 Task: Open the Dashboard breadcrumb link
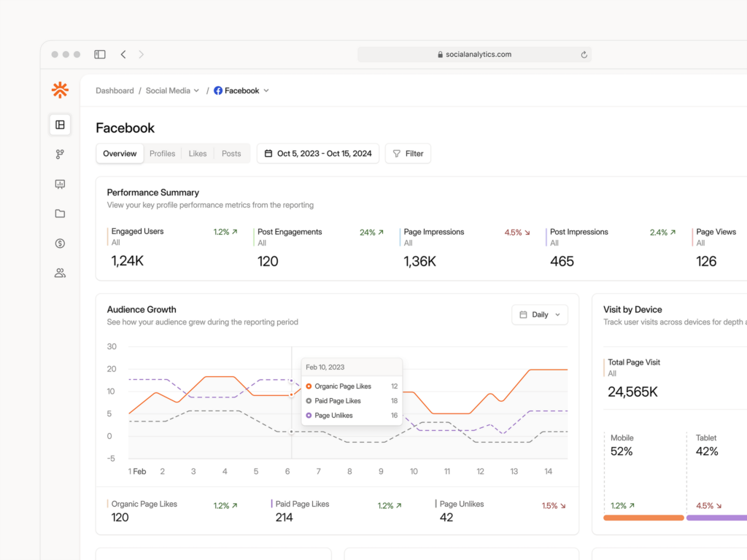[x=115, y=90]
